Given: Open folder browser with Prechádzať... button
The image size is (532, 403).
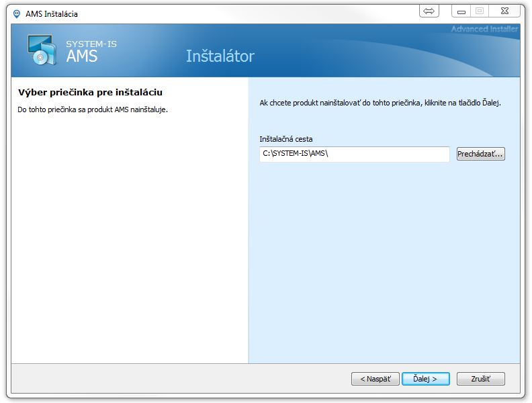Looking at the screenshot, I should pos(480,154).
